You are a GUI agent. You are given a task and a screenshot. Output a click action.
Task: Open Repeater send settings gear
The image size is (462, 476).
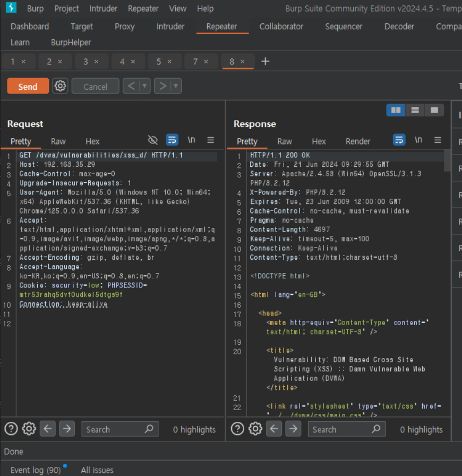click(x=60, y=86)
